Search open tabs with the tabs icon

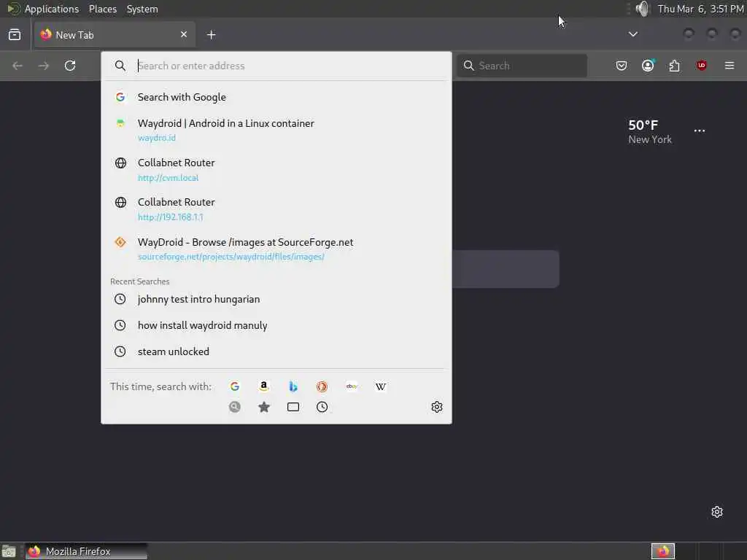click(293, 407)
